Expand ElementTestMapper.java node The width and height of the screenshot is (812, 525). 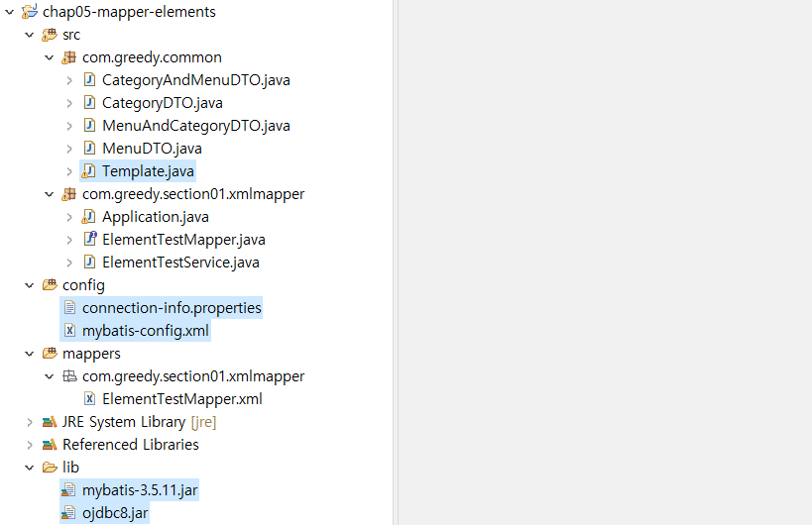(68, 240)
